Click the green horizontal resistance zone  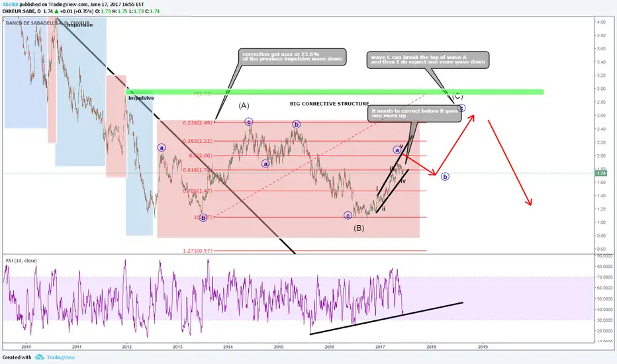335,92
